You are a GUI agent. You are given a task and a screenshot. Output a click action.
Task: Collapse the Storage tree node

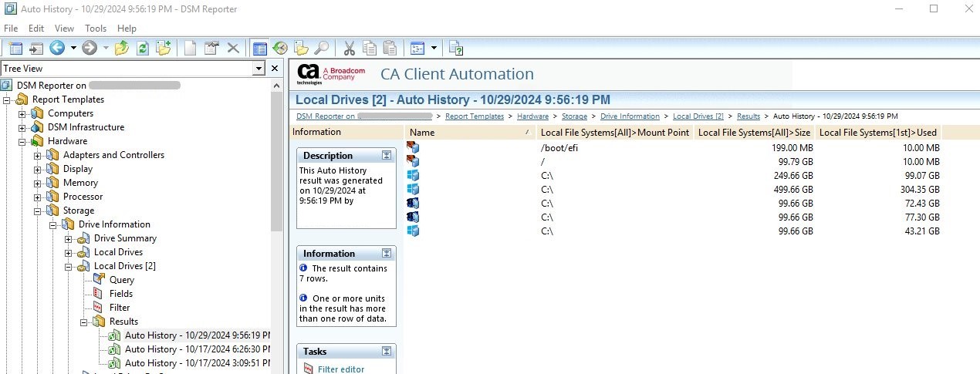(x=38, y=211)
